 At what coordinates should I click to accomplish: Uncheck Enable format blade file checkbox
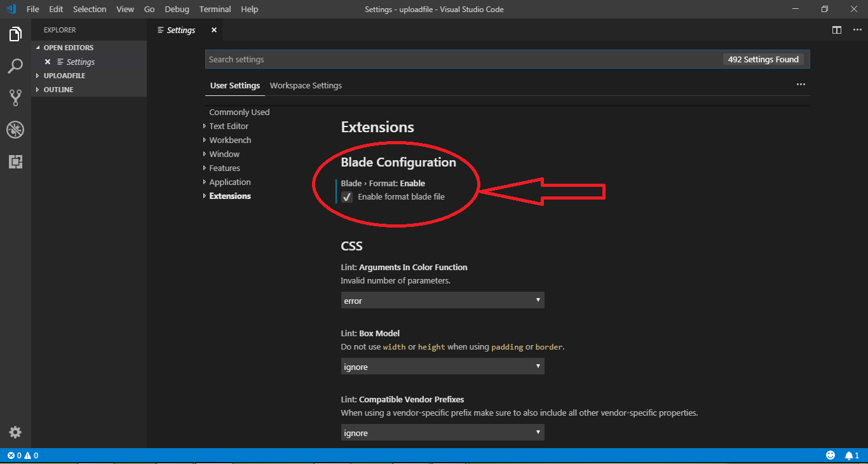click(347, 197)
